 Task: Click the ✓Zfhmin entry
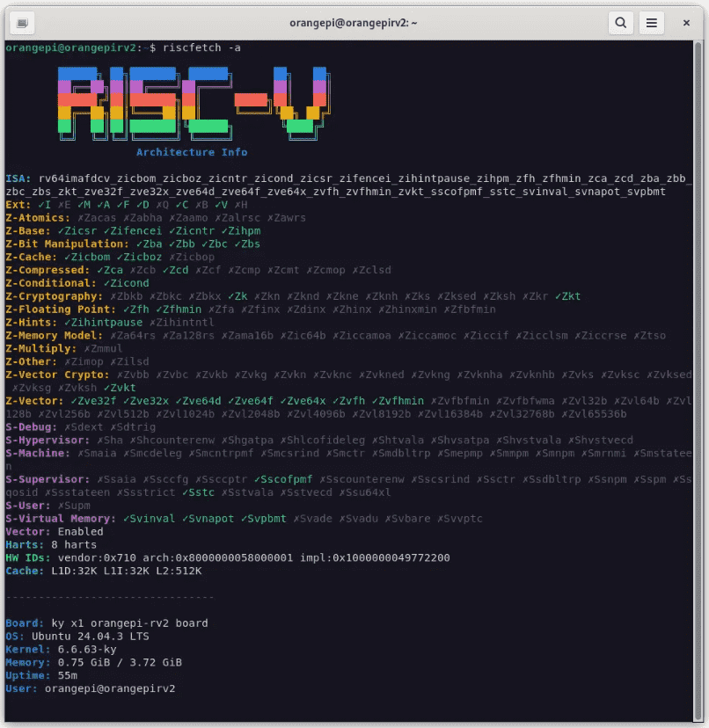(179, 309)
